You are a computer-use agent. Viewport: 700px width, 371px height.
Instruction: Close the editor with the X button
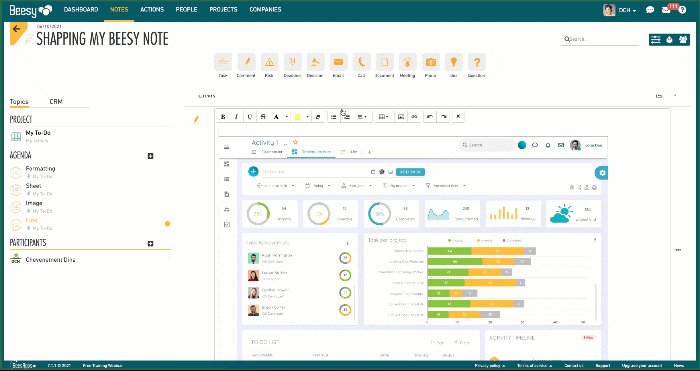458,117
